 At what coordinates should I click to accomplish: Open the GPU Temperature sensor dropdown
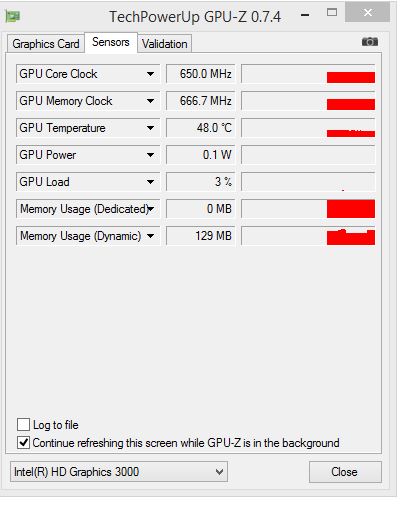point(150,128)
